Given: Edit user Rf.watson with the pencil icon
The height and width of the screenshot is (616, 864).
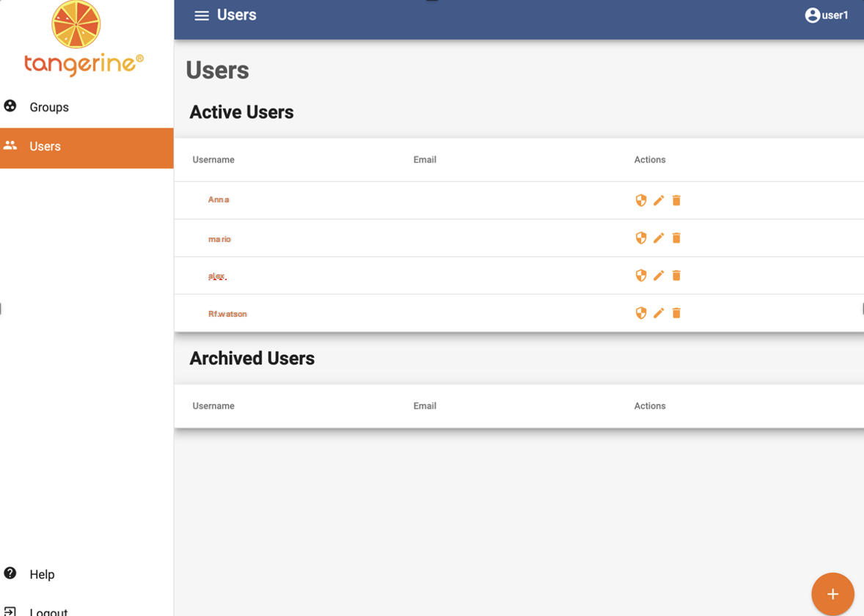Looking at the screenshot, I should click(x=659, y=313).
